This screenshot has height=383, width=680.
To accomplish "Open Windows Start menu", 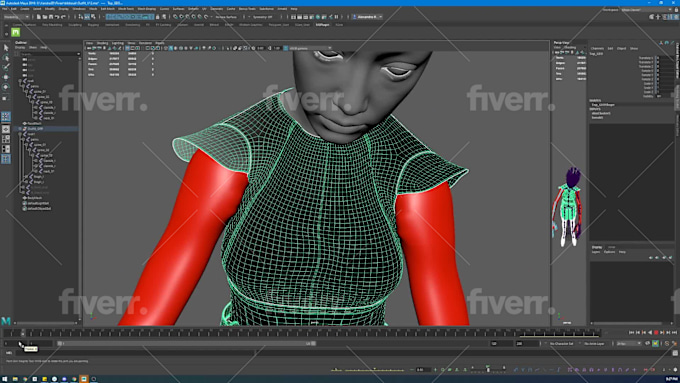I will [x=5, y=379].
